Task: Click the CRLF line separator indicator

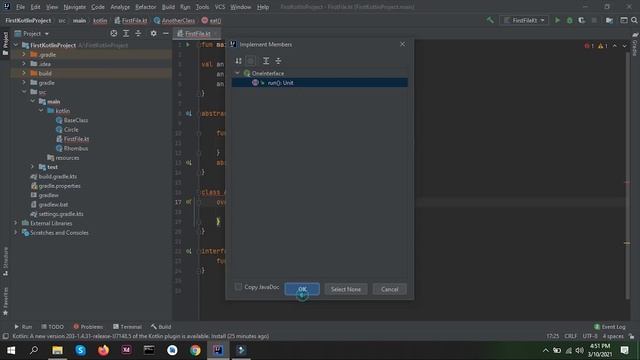Action: (570, 336)
